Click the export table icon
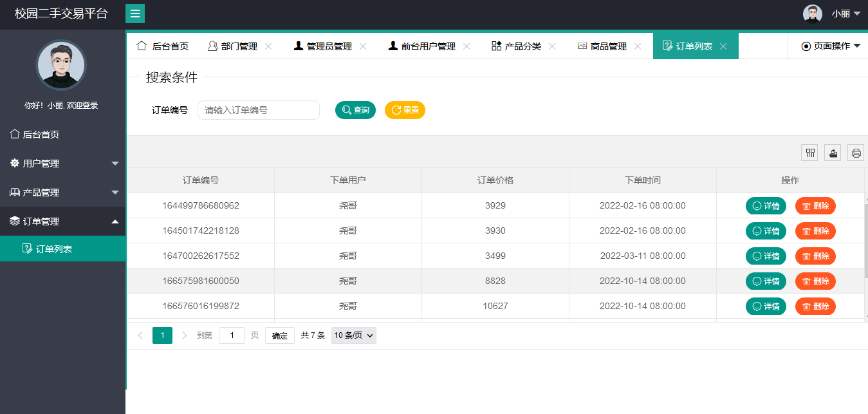The width and height of the screenshot is (868, 414). [833, 153]
